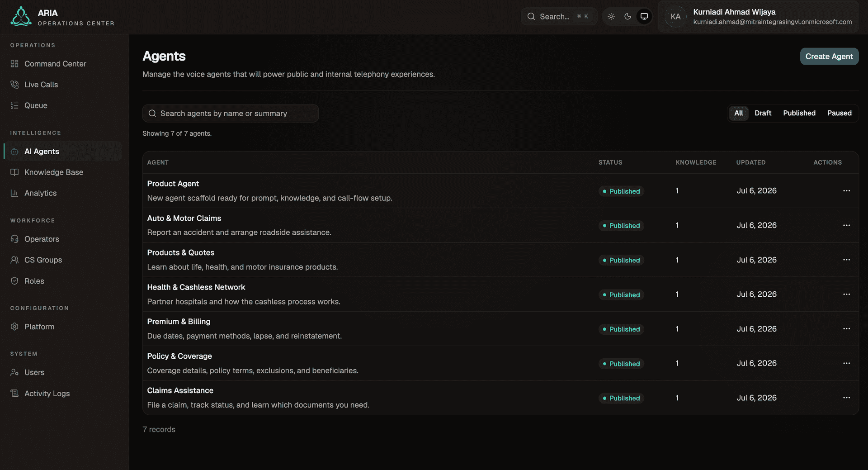The height and width of the screenshot is (470, 868).
Task: Click the Live Calls phone icon
Action: (x=14, y=85)
